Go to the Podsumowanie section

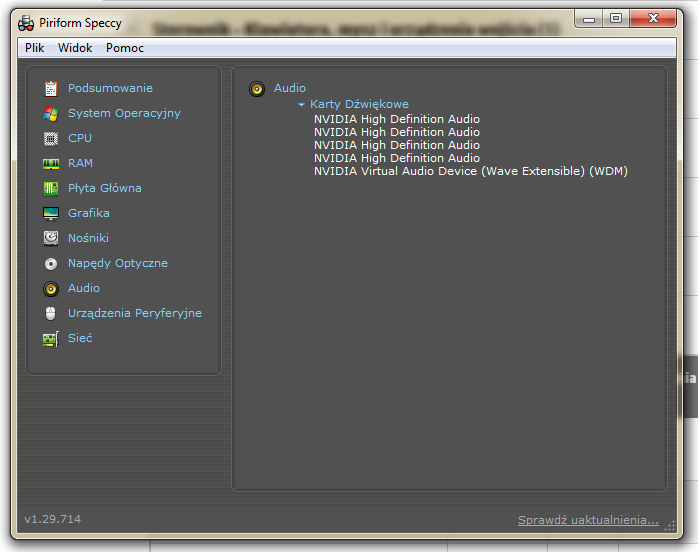(x=110, y=88)
